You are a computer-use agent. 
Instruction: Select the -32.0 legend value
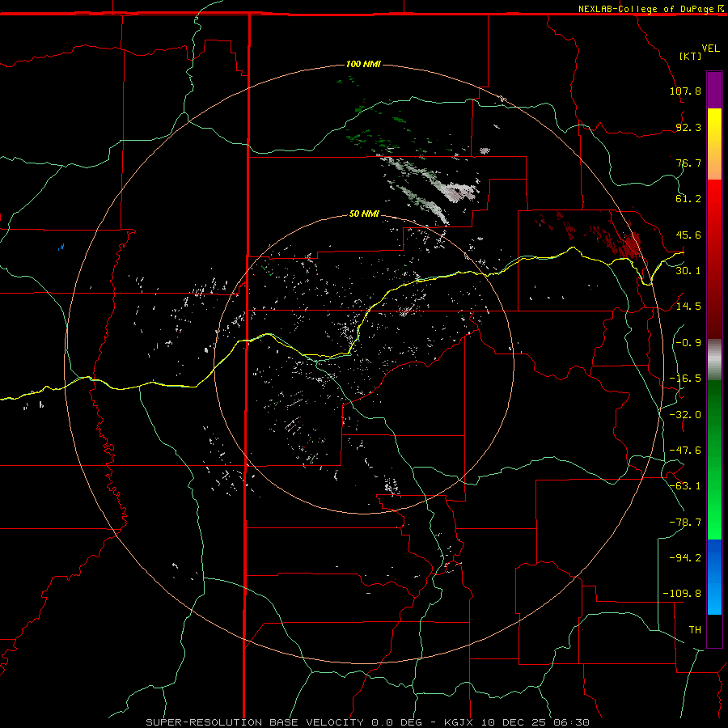click(685, 415)
